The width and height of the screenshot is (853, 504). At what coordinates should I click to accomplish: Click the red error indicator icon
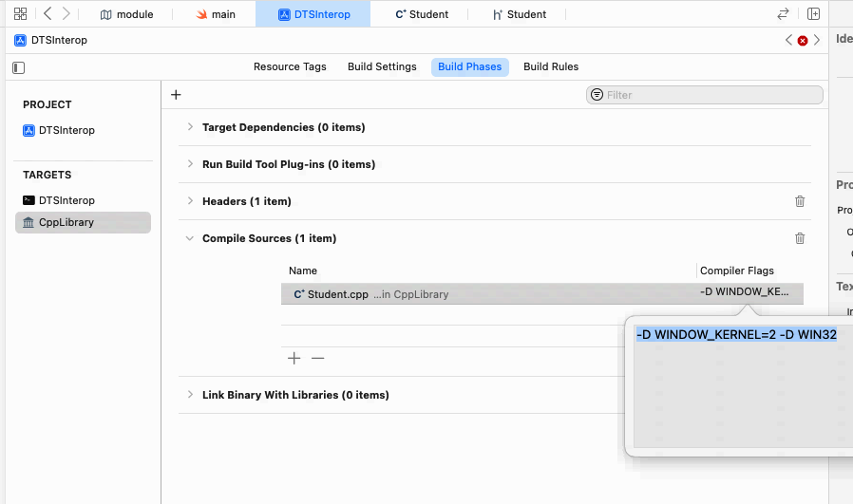803,41
